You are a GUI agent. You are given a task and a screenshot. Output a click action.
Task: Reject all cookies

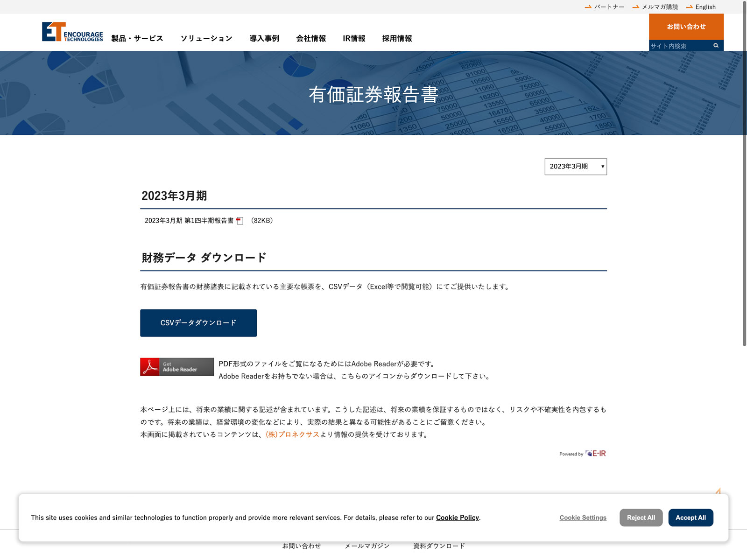pos(641,518)
